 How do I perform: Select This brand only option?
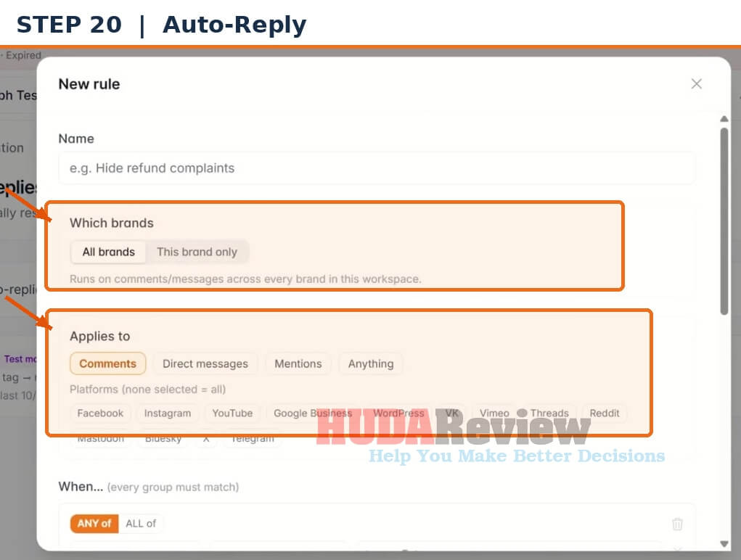tap(197, 252)
